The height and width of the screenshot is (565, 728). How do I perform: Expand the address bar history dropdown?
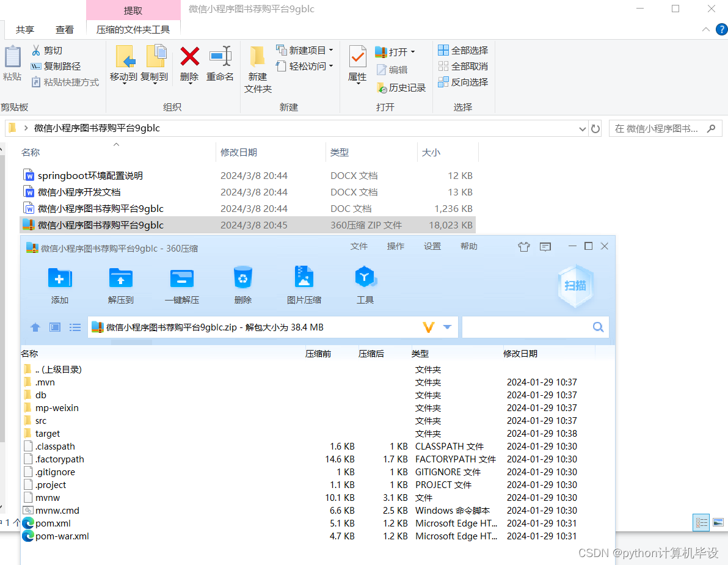coord(582,129)
